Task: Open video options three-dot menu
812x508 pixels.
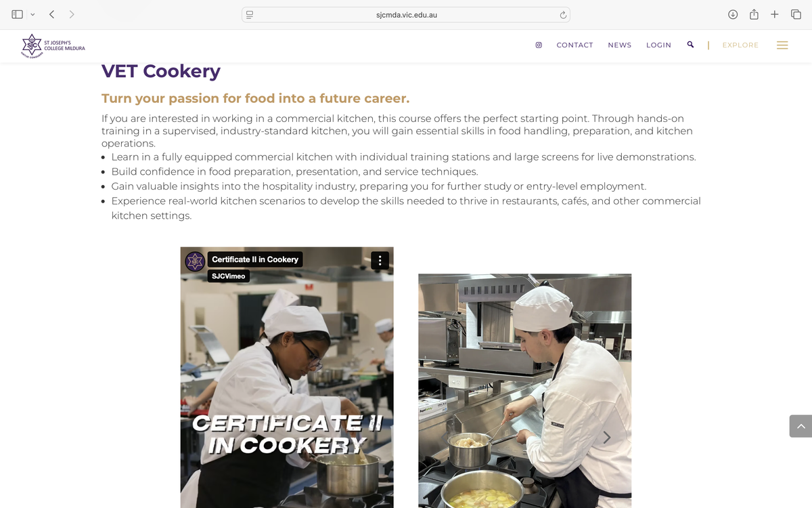Action: 380,260
